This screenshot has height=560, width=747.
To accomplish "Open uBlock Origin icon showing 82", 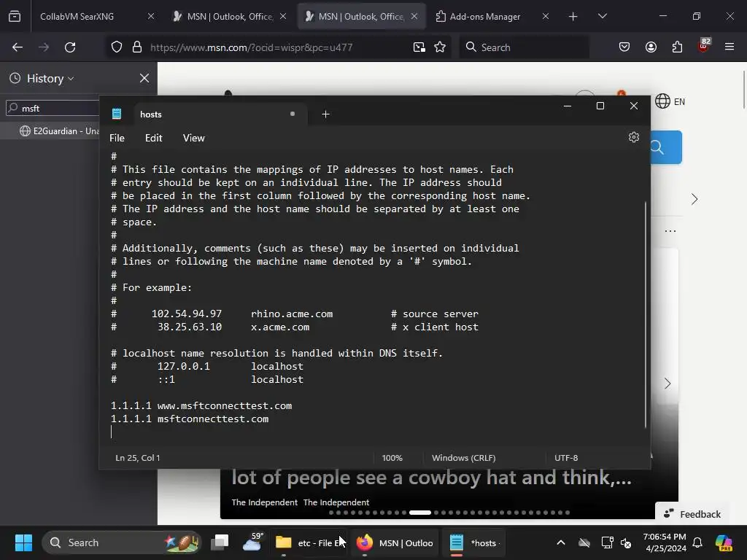I will (x=704, y=46).
